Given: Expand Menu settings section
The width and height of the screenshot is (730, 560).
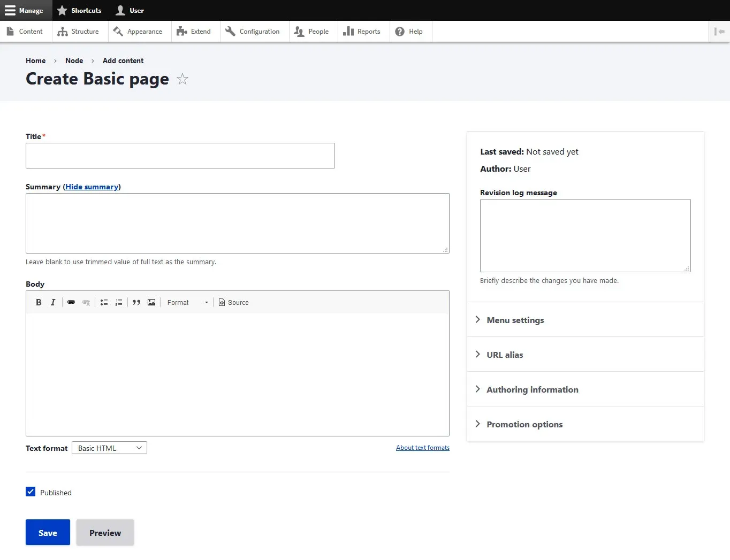Looking at the screenshot, I should click(585, 320).
